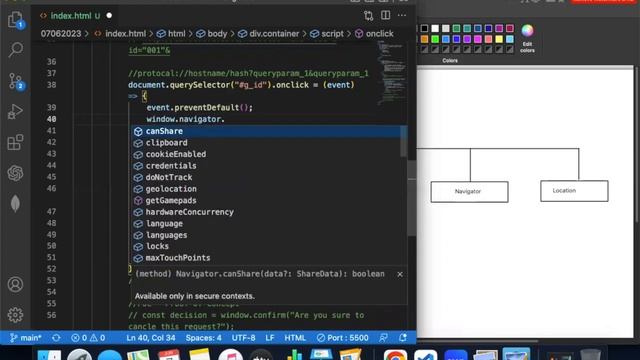Image resolution: width=640 pixels, height=360 pixels.
Task: Click the event.preventDefault() line
Action: (200, 107)
